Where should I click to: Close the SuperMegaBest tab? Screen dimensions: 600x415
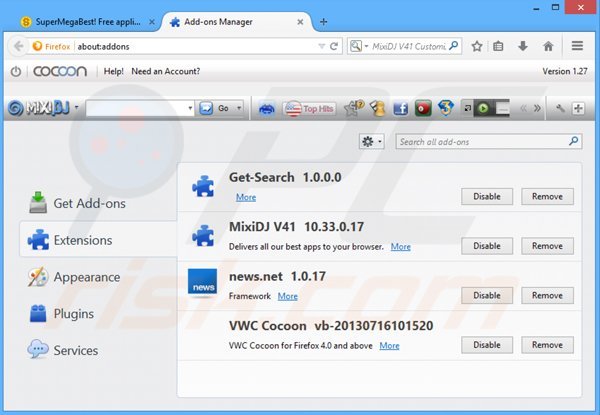click(152, 22)
